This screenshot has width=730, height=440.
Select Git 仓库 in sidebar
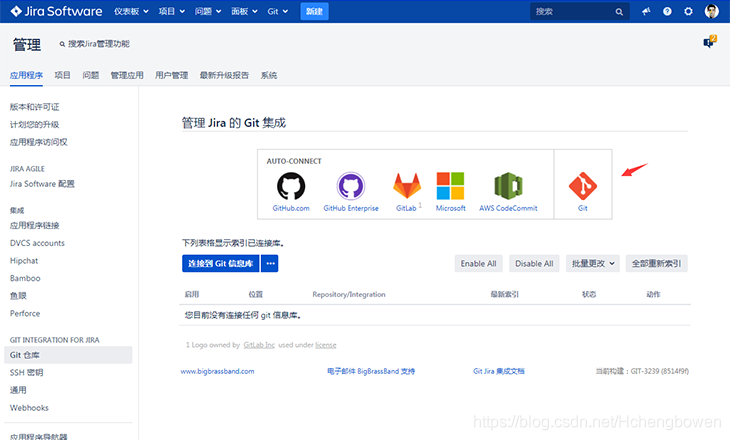pyautogui.click(x=68, y=355)
